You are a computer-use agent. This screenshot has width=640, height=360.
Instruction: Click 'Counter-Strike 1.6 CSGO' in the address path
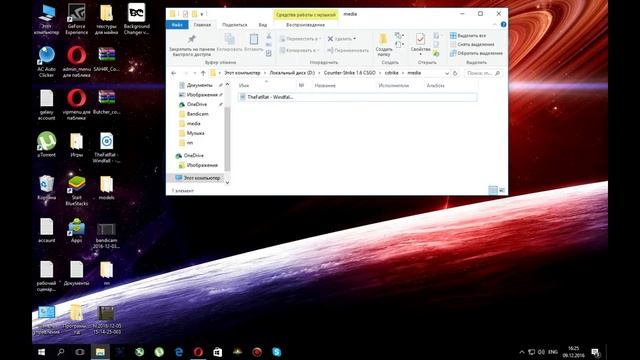(x=349, y=73)
